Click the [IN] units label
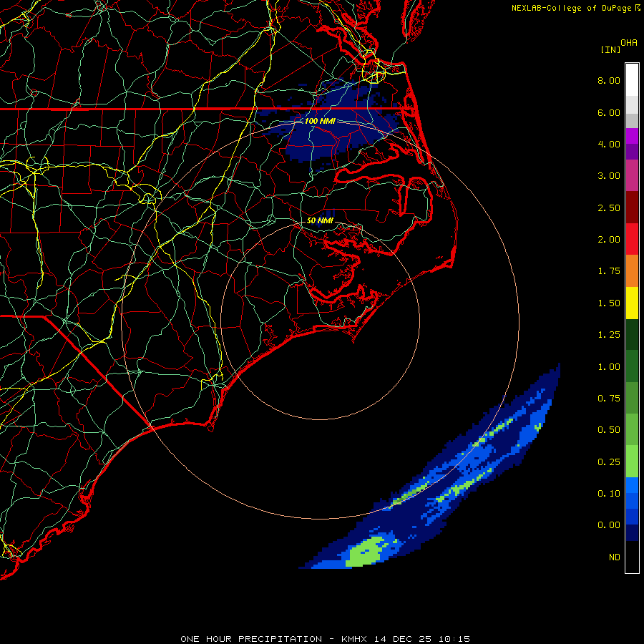644x644 pixels. click(610, 50)
